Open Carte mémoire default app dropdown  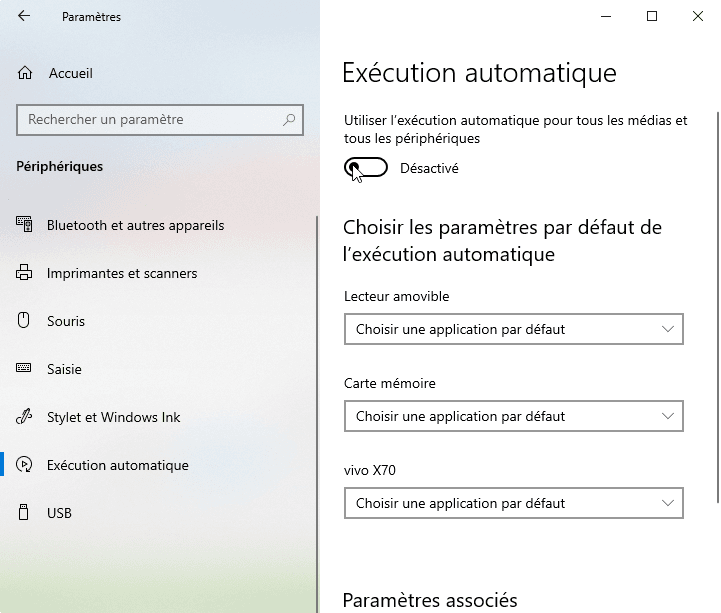click(x=514, y=416)
